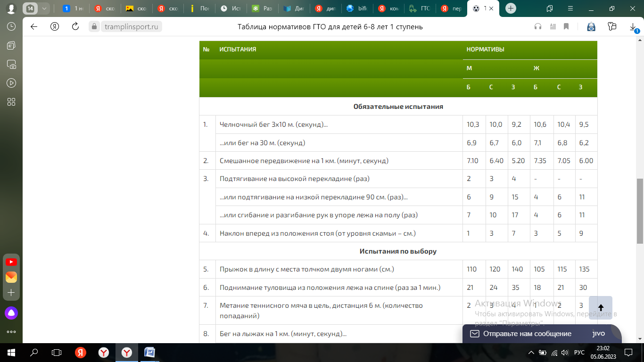The width and height of the screenshot is (644, 362).
Task: Switch the РУС input language
Action: coord(579,353)
